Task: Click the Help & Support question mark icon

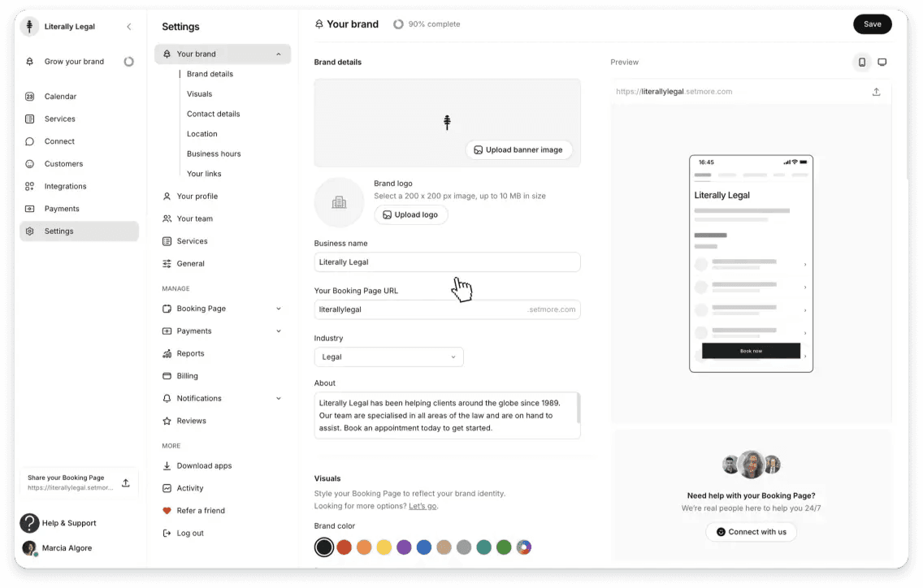Action: 29,523
